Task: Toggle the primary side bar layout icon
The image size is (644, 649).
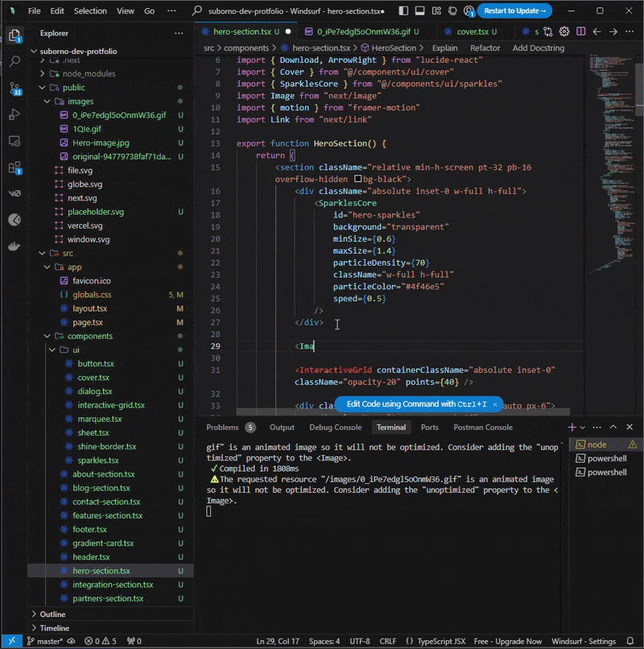Action: (x=403, y=10)
